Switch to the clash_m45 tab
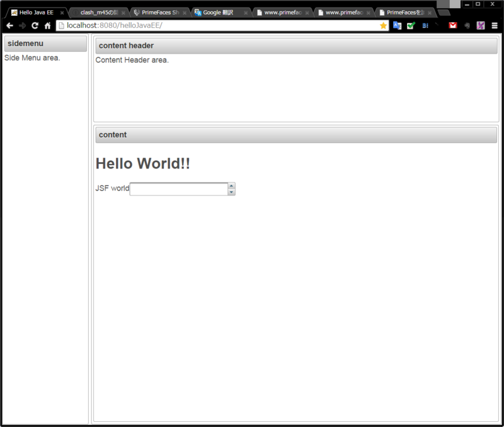The height and width of the screenshot is (427, 504). (98, 13)
